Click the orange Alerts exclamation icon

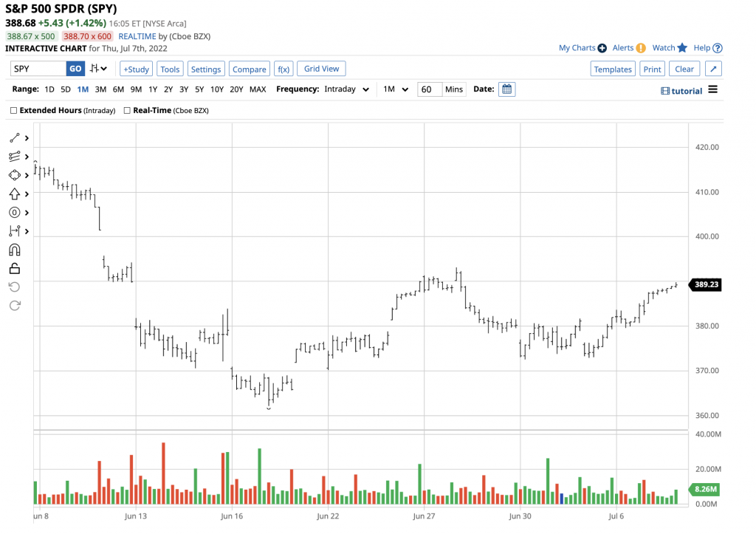click(x=641, y=48)
